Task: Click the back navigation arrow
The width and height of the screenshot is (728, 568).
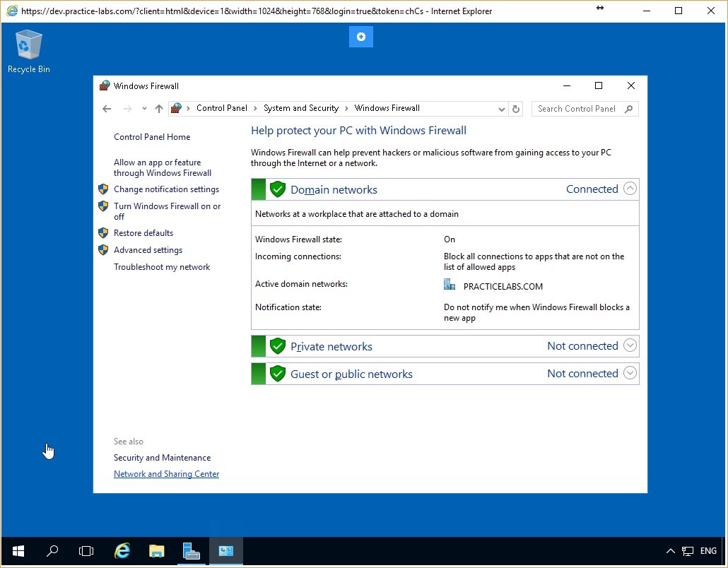Action: pyautogui.click(x=107, y=109)
